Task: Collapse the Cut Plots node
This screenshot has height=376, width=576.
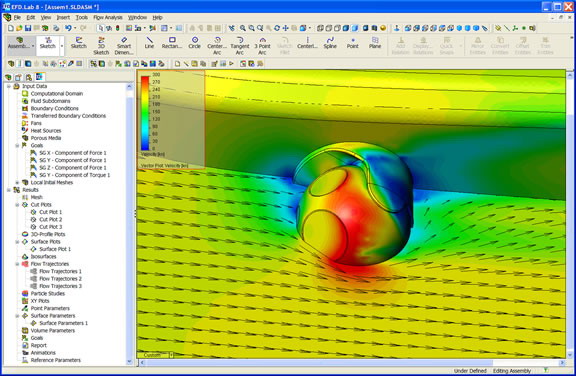Action: 17,205
